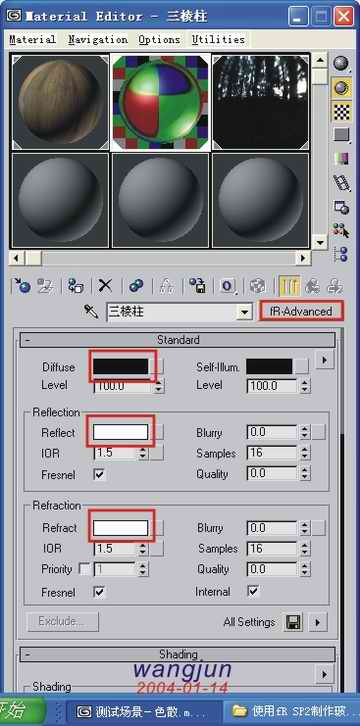Click the Put to Library icon
This screenshot has width=360, height=726.
pos(198,286)
